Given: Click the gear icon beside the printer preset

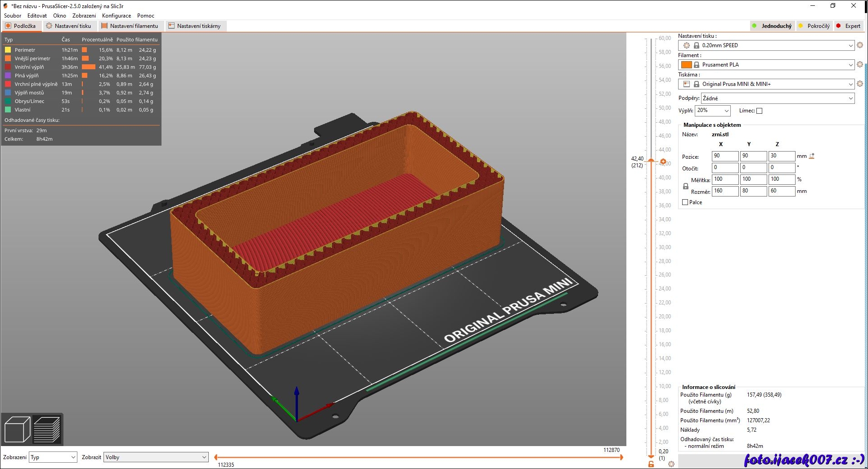Looking at the screenshot, I should [860, 84].
